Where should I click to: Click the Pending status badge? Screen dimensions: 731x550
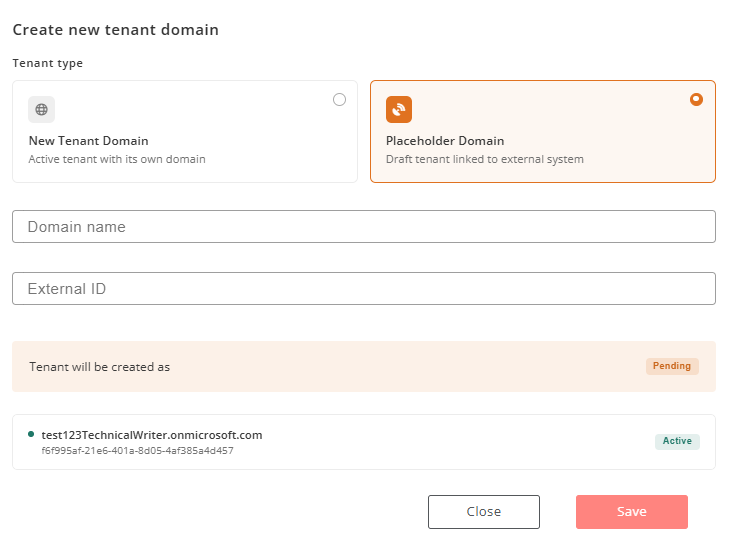pos(672,366)
